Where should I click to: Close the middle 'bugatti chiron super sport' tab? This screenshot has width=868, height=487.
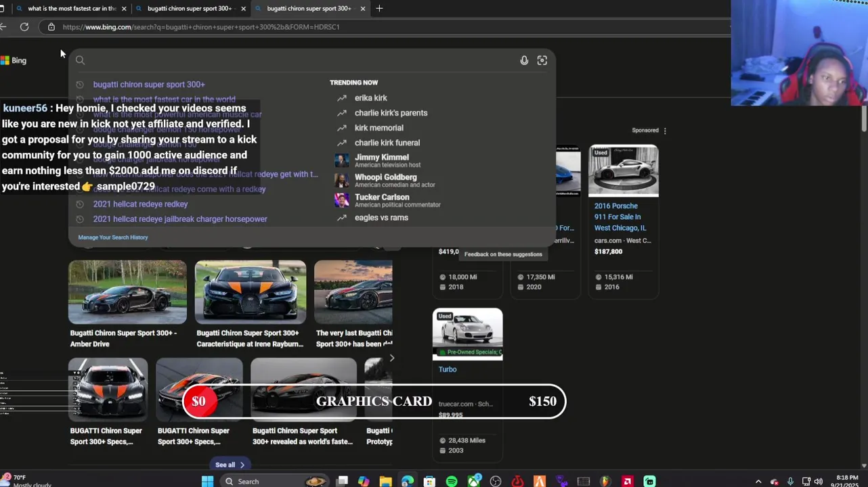tap(243, 9)
